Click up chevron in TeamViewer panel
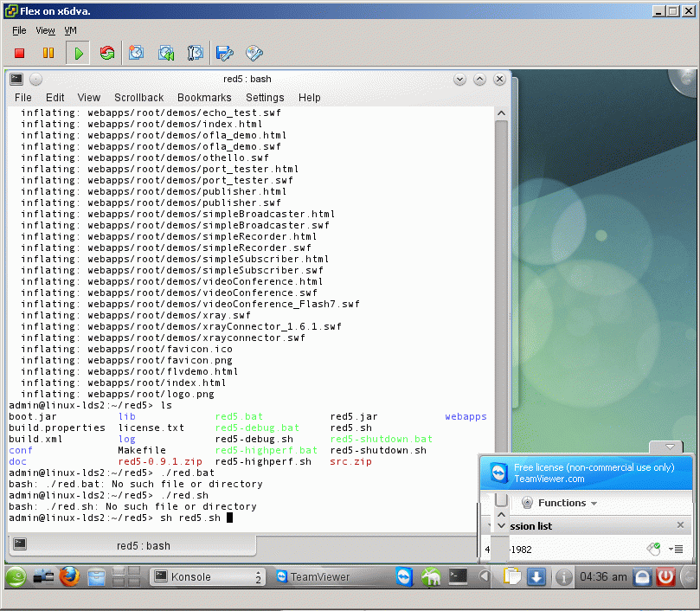700x611 pixels. point(501,515)
